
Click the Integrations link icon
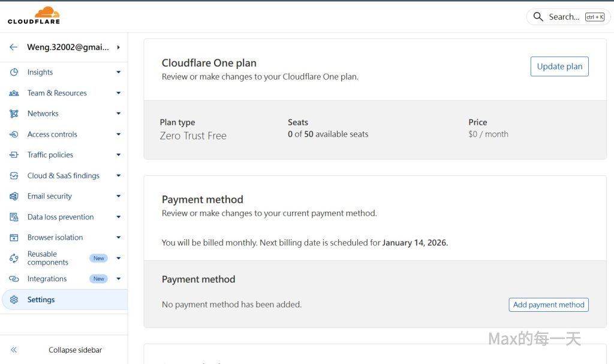click(x=14, y=279)
